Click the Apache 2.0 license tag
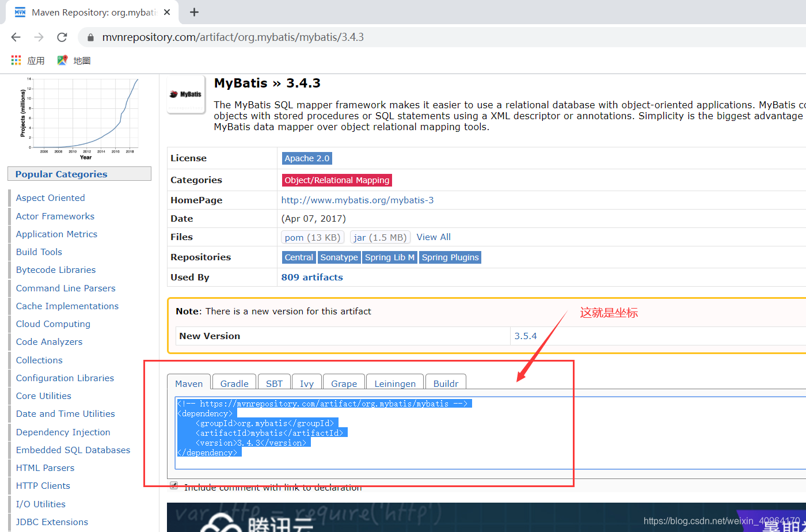806x532 pixels. click(x=307, y=158)
